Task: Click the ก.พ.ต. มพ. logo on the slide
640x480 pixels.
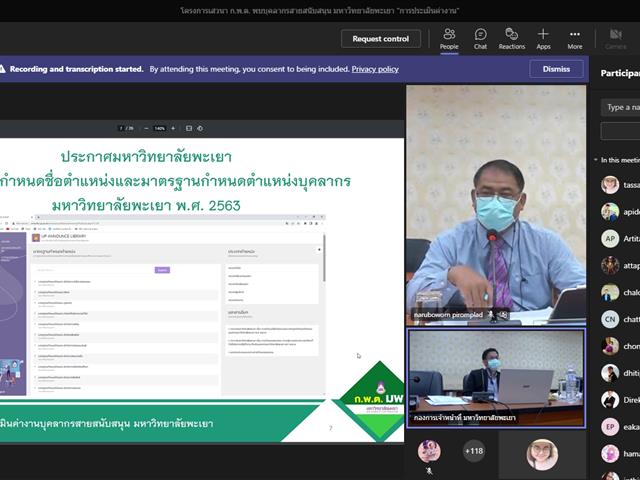Action: 378,398
